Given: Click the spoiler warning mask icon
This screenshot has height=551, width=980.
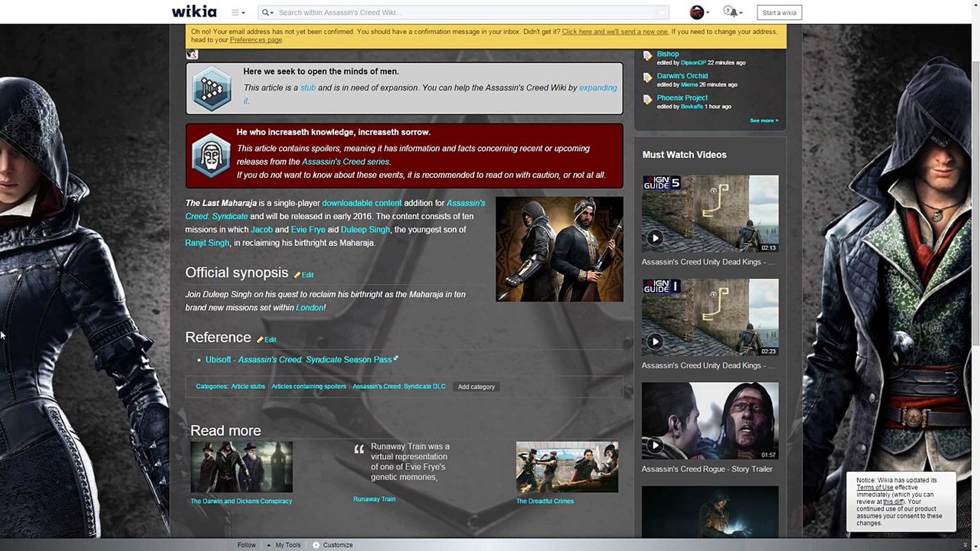Looking at the screenshot, I should [x=210, y=156].
